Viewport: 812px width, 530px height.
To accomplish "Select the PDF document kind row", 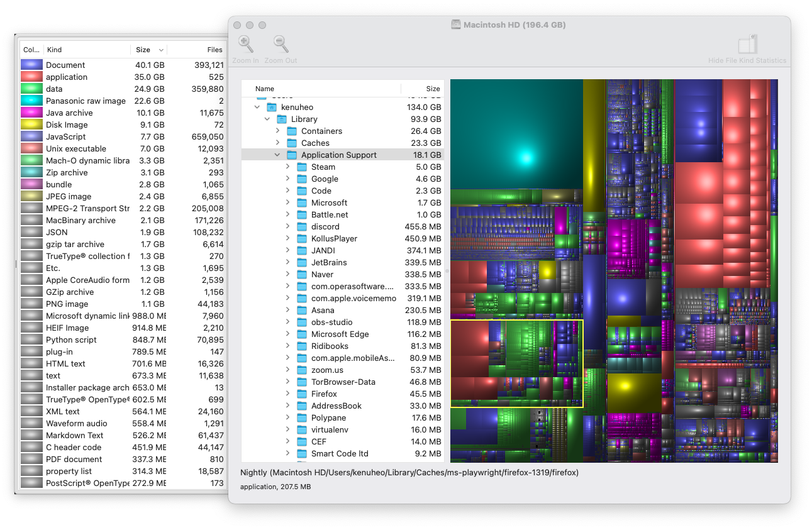I will coord(123,459).
